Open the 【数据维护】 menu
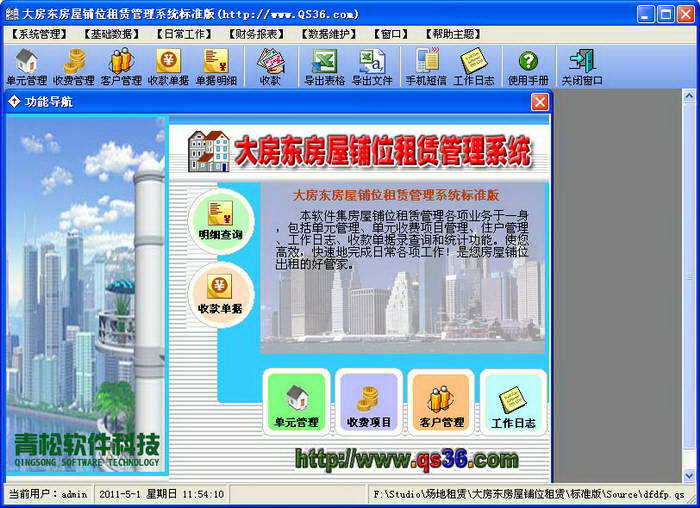The image size is (700, 508). (329, 34)
